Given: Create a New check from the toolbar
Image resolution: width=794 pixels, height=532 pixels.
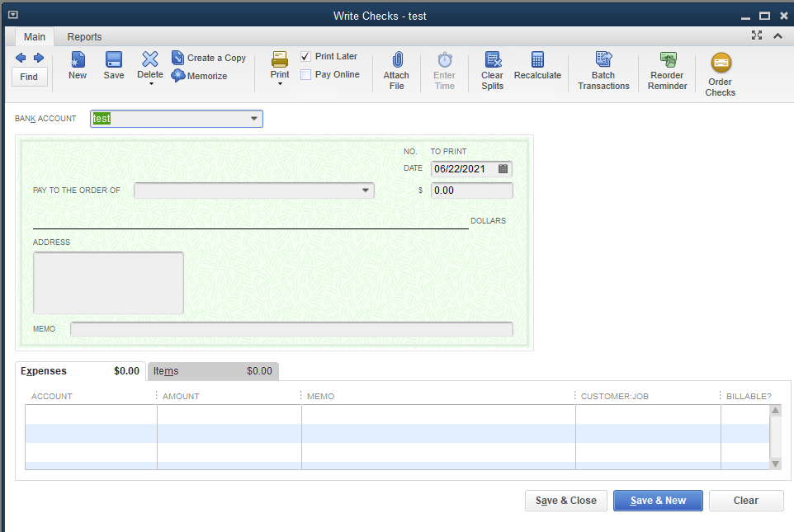Looking at the screenshot, I should [x=78, y=65].
